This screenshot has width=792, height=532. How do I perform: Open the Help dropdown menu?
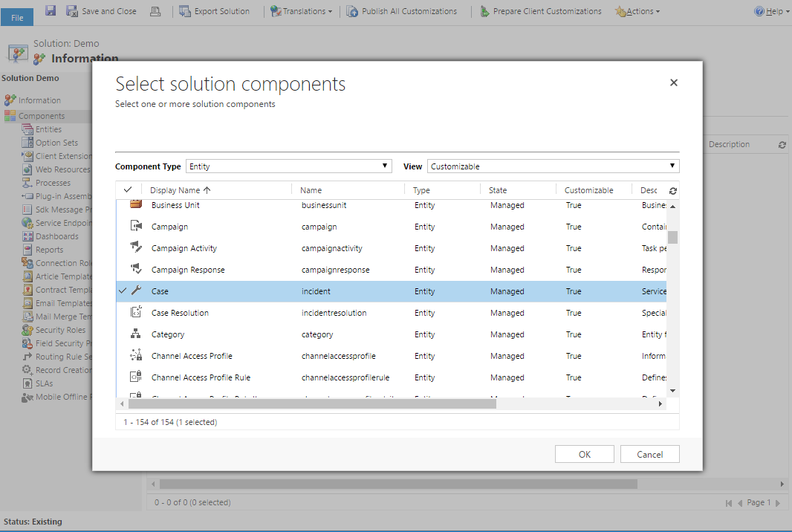pos(772,11)
